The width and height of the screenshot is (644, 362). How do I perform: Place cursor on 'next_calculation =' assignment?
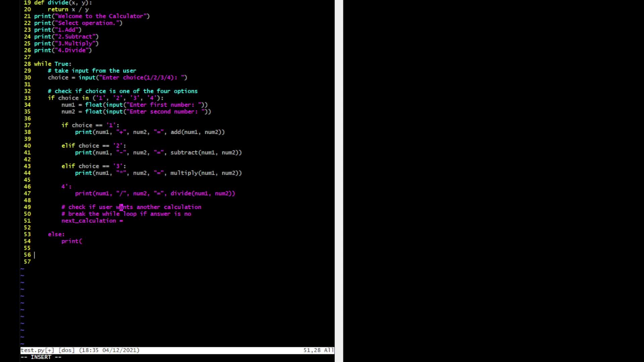point(92,221)
